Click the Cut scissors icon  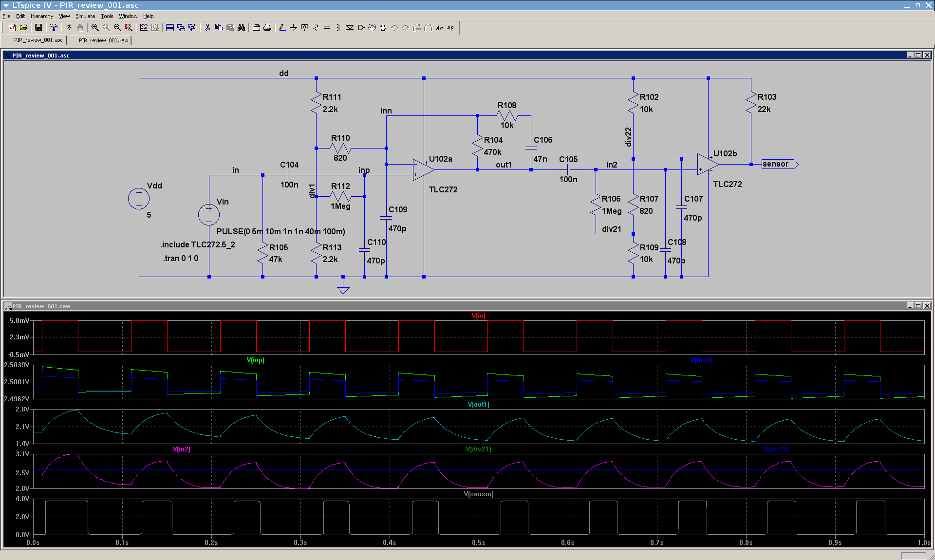(x=207, y=28)
